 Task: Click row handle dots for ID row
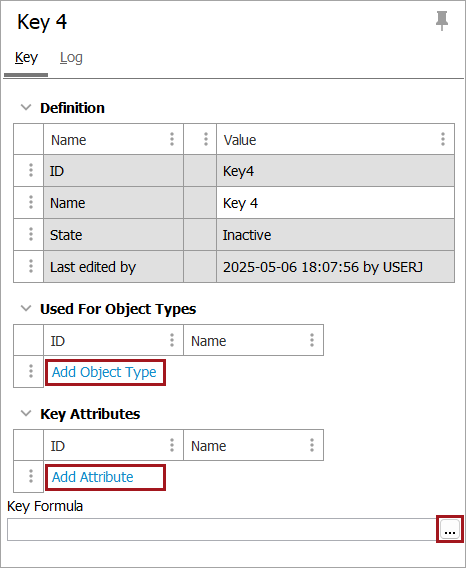(x=31, y=170)
